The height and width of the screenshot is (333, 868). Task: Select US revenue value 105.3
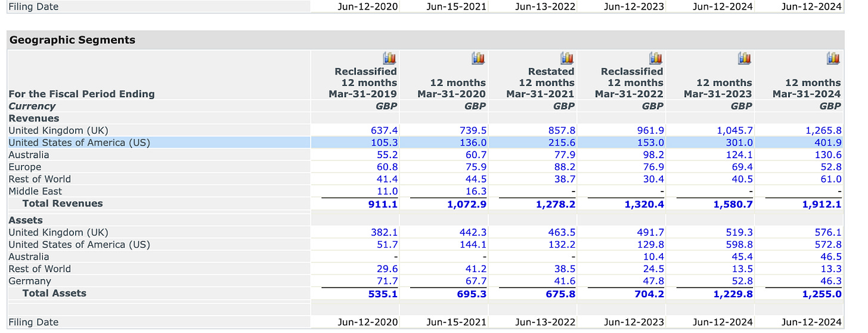pyautogui.click(x=384, y=143)
